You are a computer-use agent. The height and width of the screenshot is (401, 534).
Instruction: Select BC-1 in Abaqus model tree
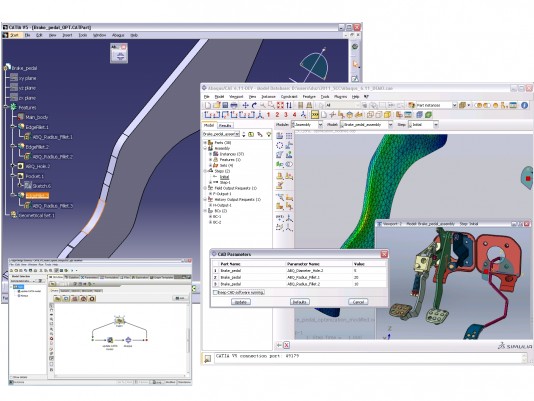[x=217, y=216]
